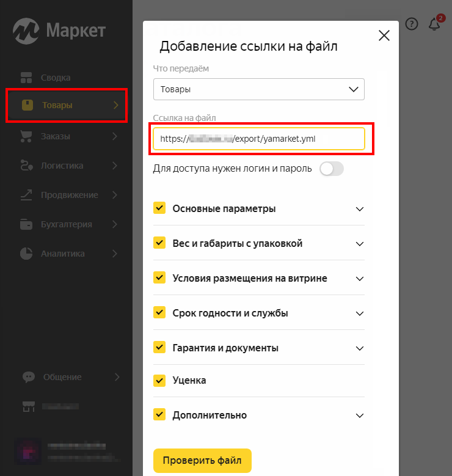Open notifications bell icon
Viewport: 452px width, 476px height.
[x=434, y=24]
